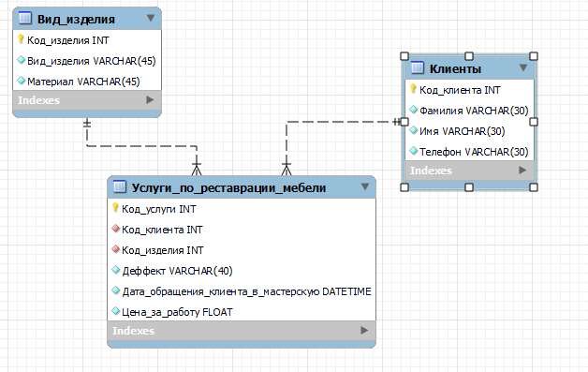588x372 pixels.
Task: Click top-middle resize handle of Клиенты table
Action: click(x=469, y=56)
